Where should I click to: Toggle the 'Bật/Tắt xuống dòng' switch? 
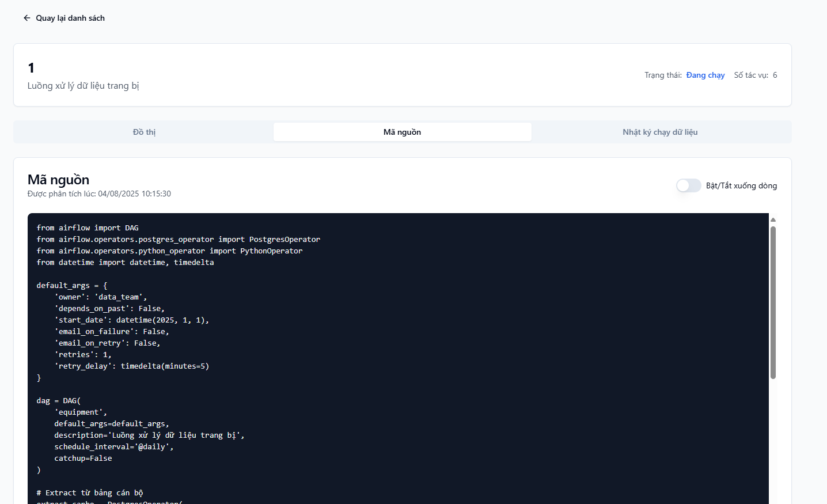click(688, 185)
